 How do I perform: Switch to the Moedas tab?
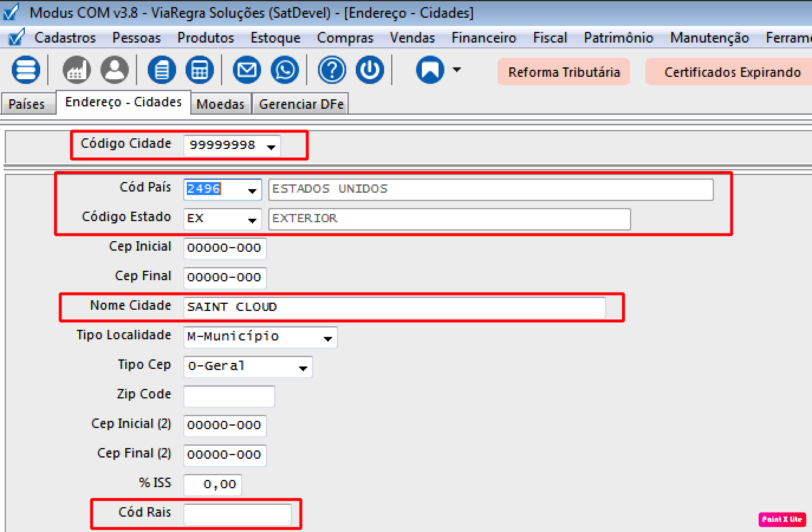pyautogui.click(x=220, y=104)
